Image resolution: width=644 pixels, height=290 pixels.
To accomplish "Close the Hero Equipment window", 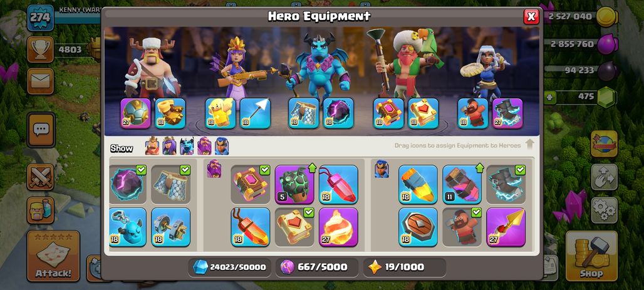I will pyautogui.click(x=531, y=16).
